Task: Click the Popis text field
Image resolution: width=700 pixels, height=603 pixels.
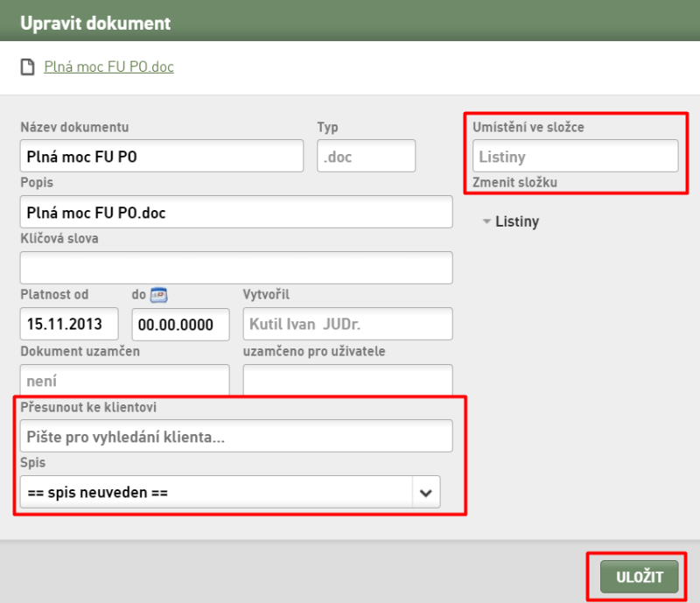Action: coord(236,212)
